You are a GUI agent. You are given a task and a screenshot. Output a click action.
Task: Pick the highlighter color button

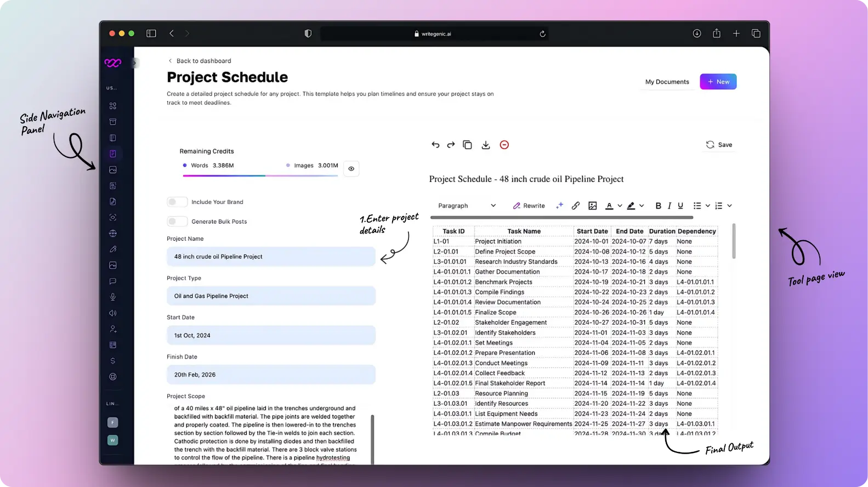[631, 206]
